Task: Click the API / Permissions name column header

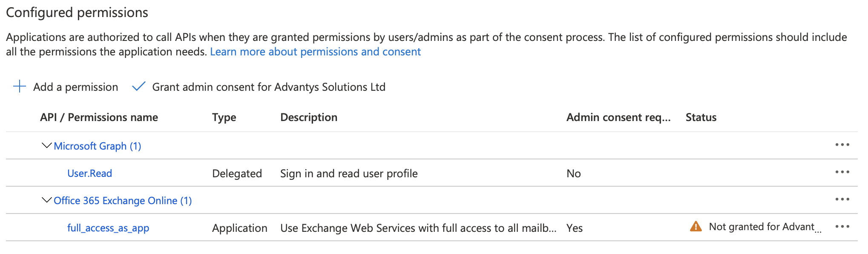Action: [99, 117]
